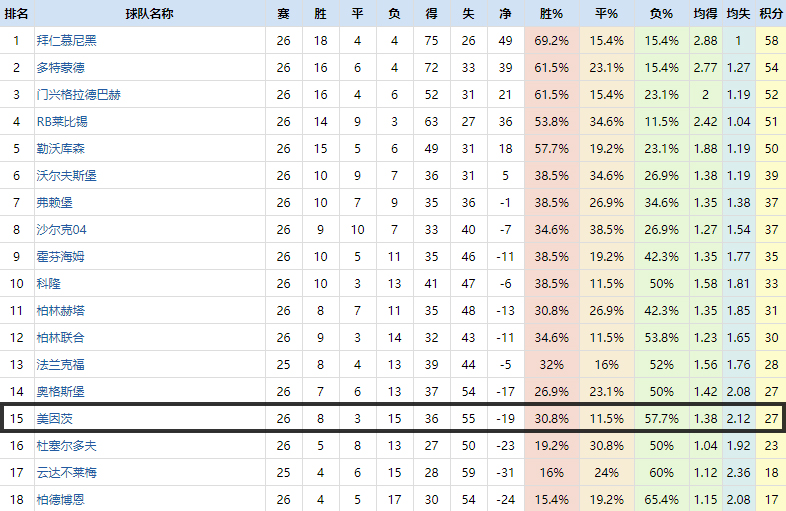Viewport: 786px width, 511px height.
Task: Click the 球队名称 column header
Action: [149, 14]
